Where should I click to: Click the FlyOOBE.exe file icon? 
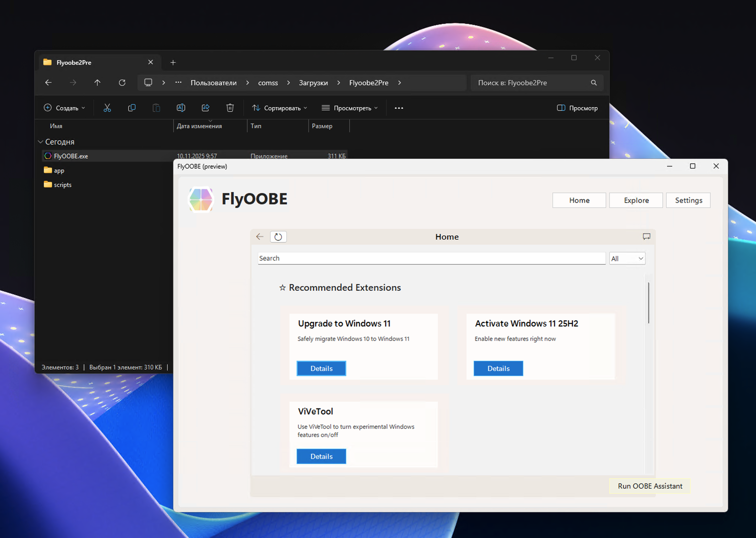pos(48,156)
